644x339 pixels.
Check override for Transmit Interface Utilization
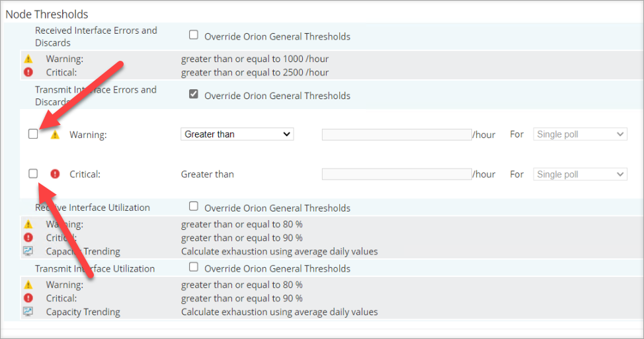coord(194,268)
